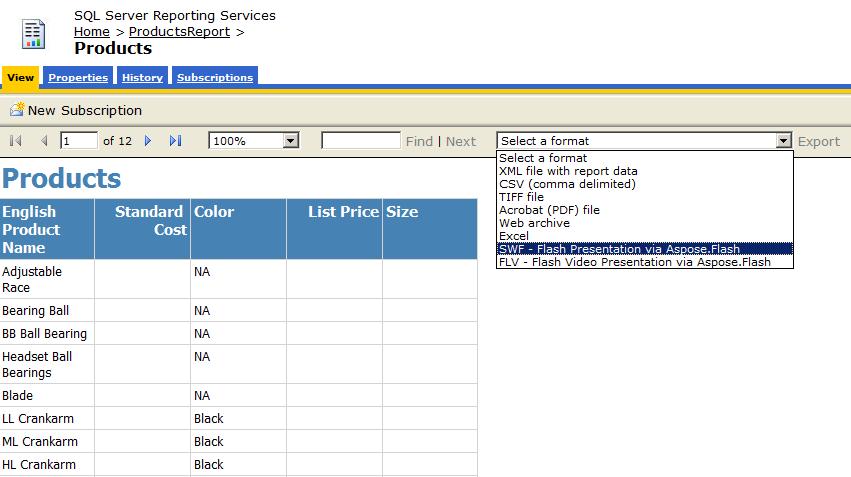Click the New Subscription envelope icon

(x=17, y=109)
